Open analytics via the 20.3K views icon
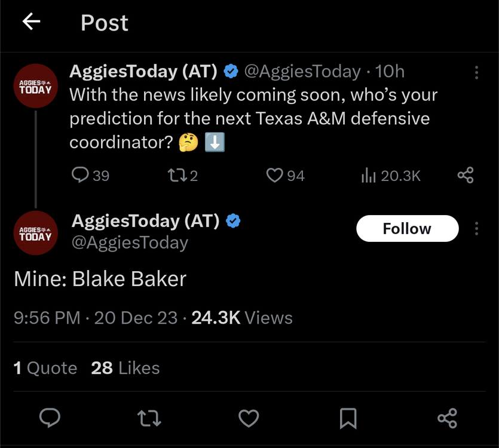499x448 pixels. coord(369,175)
